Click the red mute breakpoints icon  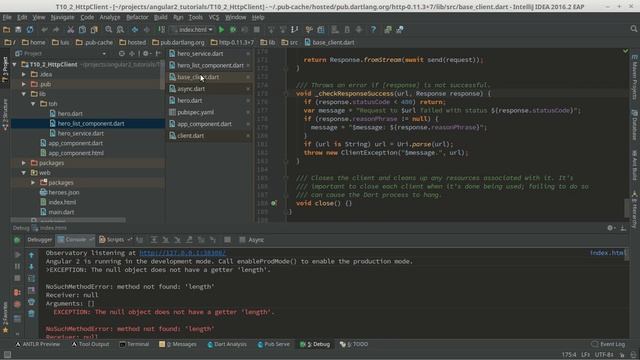click(17, 304)
